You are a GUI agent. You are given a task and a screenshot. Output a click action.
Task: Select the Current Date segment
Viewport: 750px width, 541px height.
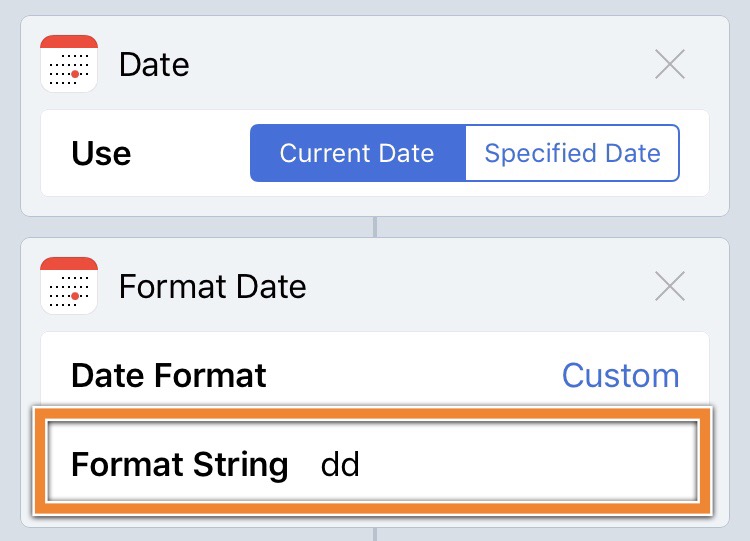tap(357, 153)
